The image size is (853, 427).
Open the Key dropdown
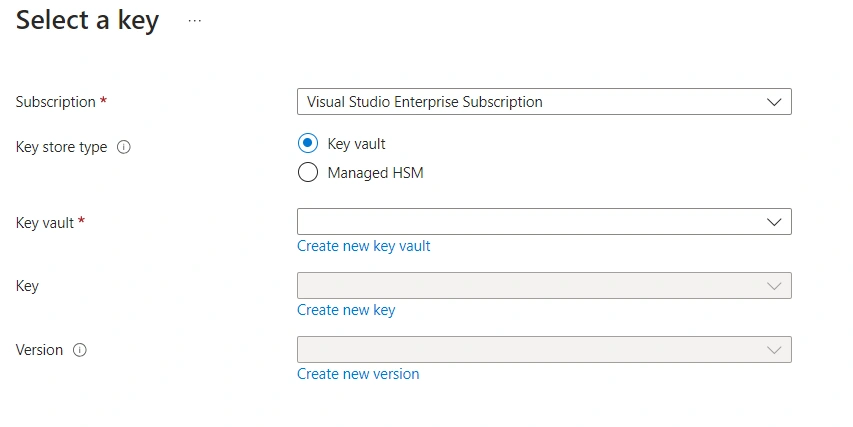point(544,286)
